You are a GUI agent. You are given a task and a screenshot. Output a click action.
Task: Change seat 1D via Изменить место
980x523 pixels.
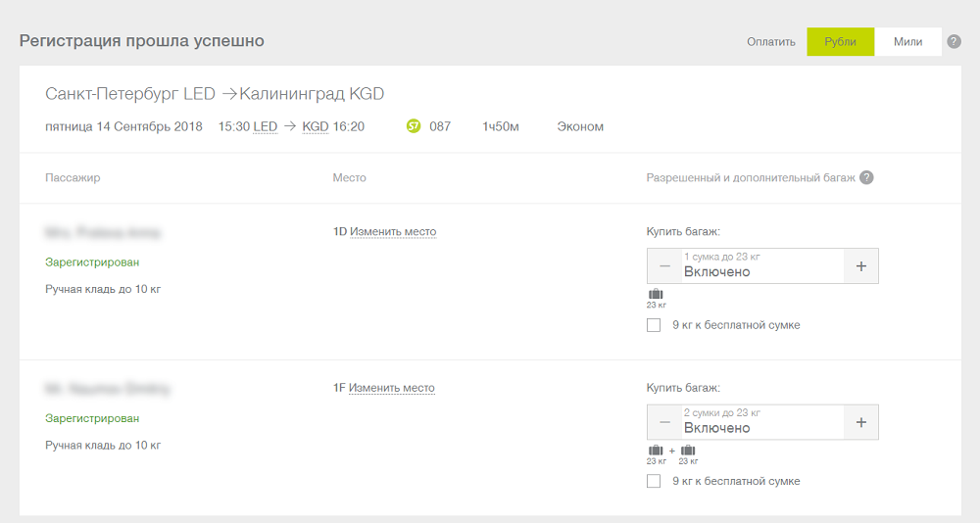click(393, 232)
